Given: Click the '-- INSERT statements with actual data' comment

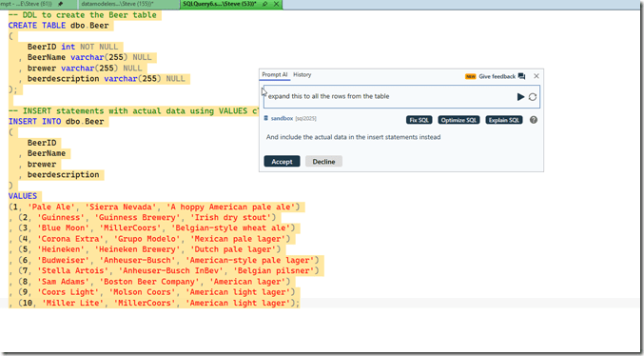Looking at the screenshot, I should [x=133, y=111].
